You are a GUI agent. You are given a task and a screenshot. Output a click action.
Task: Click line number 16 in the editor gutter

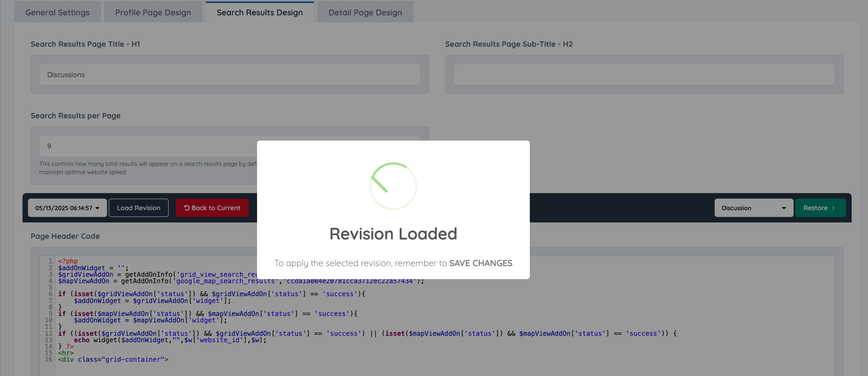click(x=49, y=359)
